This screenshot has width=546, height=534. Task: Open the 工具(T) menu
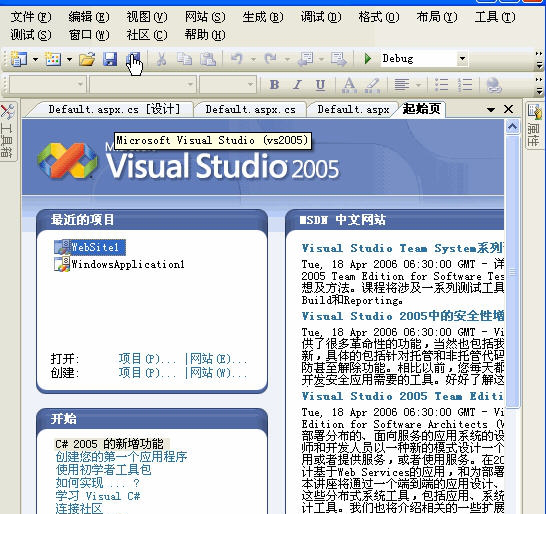[x=495, y=17]
